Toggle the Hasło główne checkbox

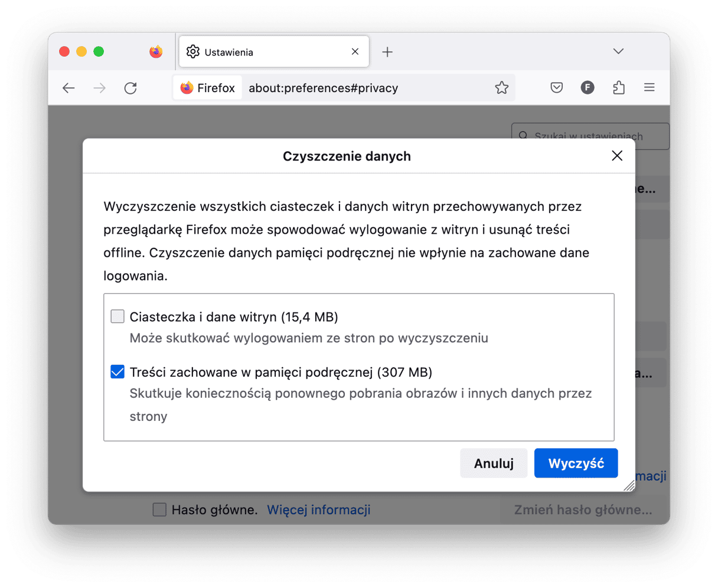click(x=159, y=509)
